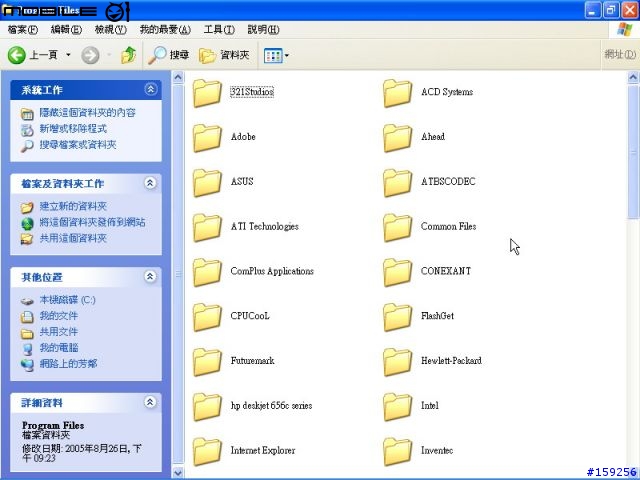
Task: Open Forward button history dropdown
Action: click(x=109, y=55)
